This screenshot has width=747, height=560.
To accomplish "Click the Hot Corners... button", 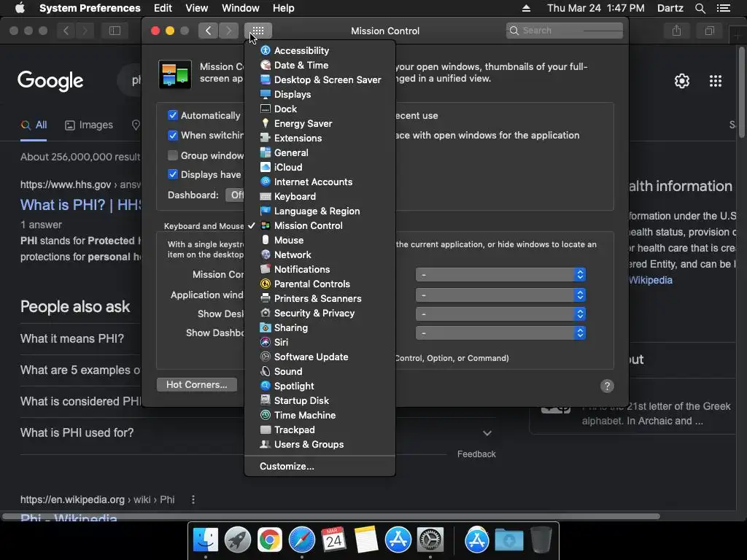I will coord(197,385).
